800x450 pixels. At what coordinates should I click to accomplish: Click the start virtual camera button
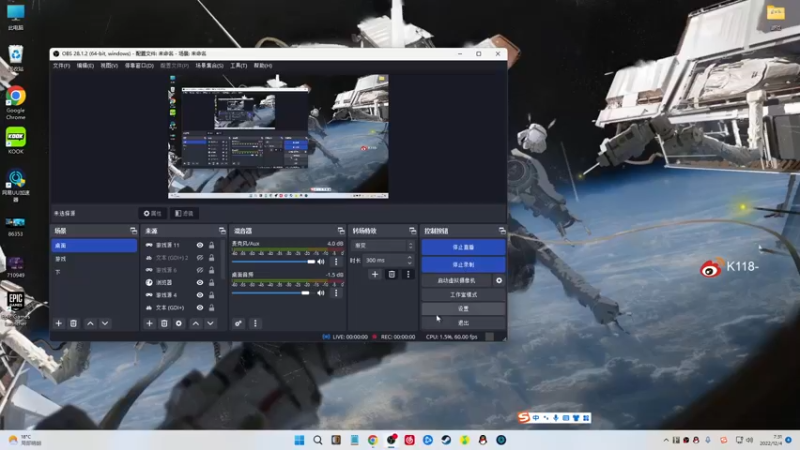(x=457, y=281)
